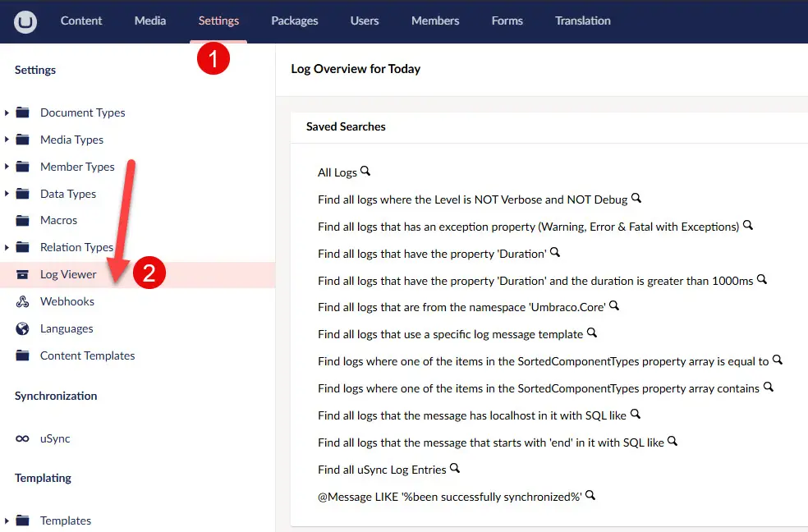The image size is (808, 532).
Task: Expand the Document Types tree node
Action: coord(7,112)
